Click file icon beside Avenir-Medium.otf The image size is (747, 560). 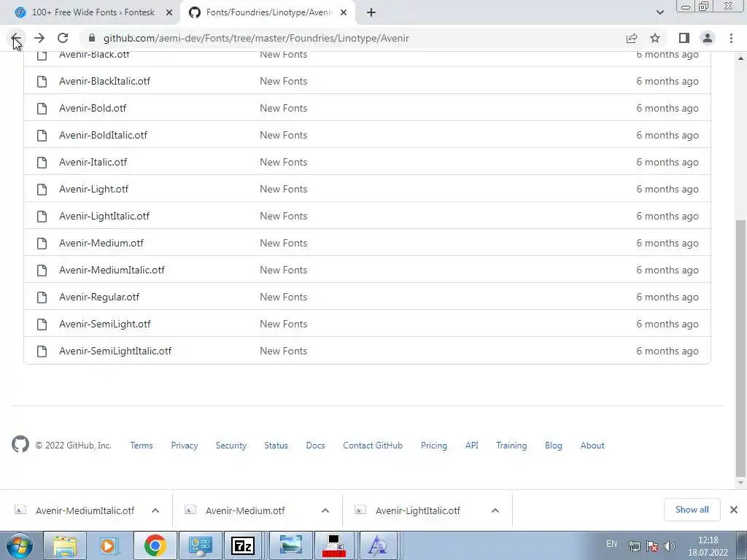(42, 244)
